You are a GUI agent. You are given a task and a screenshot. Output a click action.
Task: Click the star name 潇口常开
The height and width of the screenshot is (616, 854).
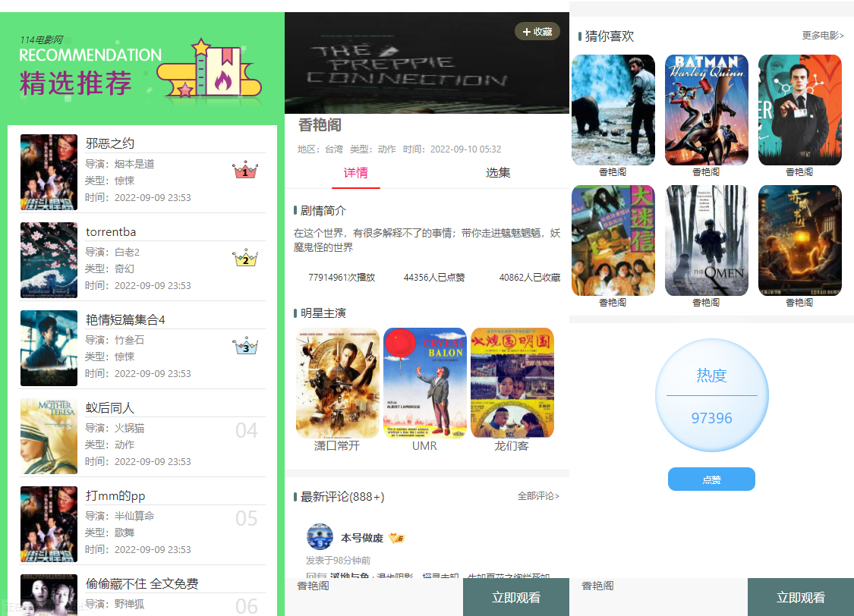pos(337,446)
